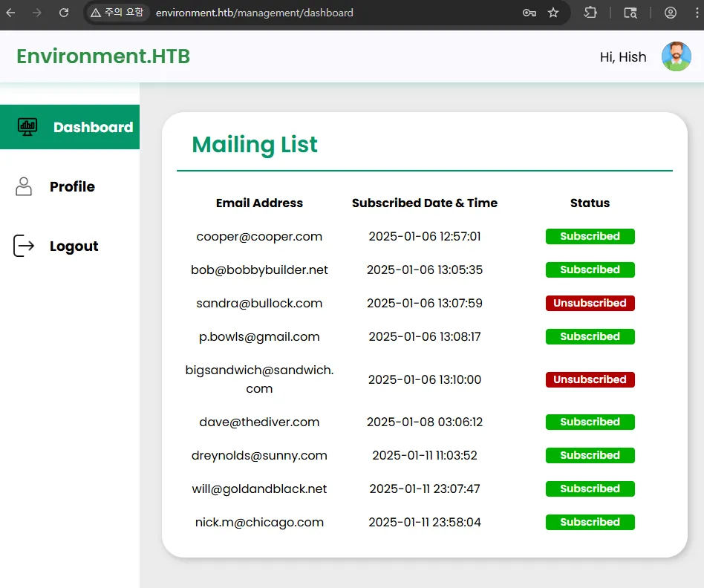Click Unsubscribed badge for sandra@bullock.com
This screenshot has height=588, width=704.
pos(590,304)
